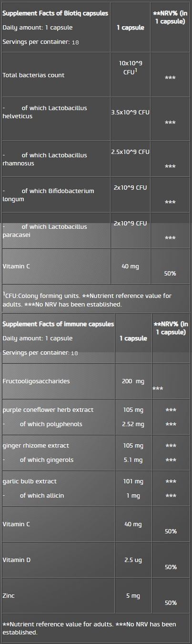The image size is (192, 644).
Task: Select the Lactobacillus rhamnosus row label
Action: 45,159
